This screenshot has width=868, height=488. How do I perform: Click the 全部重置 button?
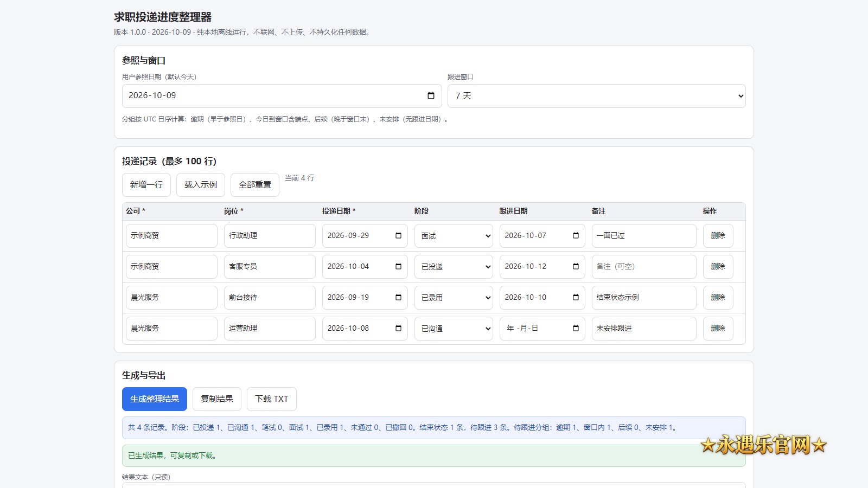click(255, 185)
